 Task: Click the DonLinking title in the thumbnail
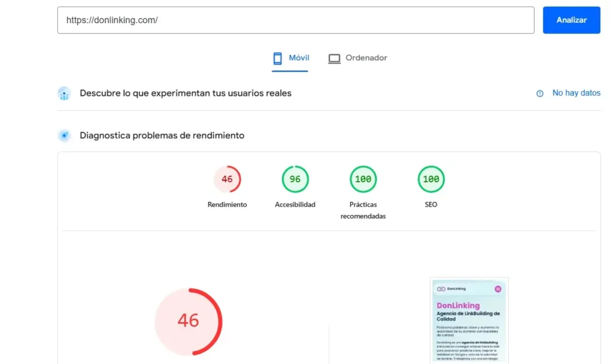[x=458, y=306]
